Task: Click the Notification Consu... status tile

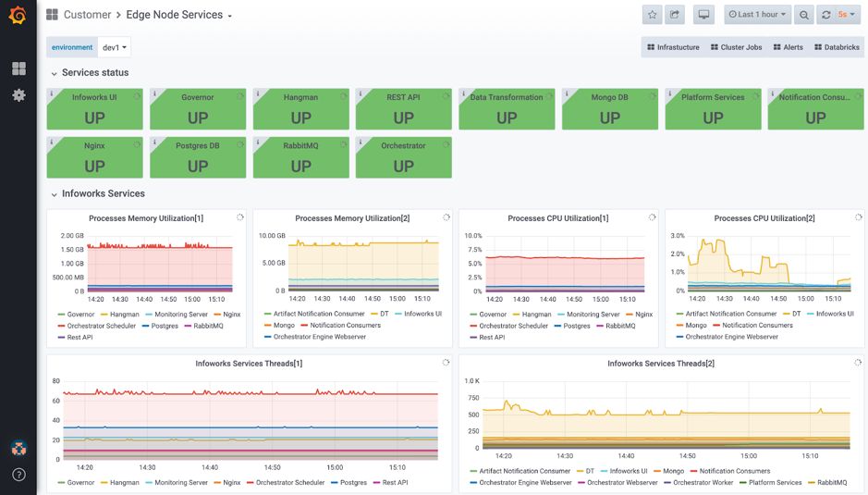Action: (815, 109)
